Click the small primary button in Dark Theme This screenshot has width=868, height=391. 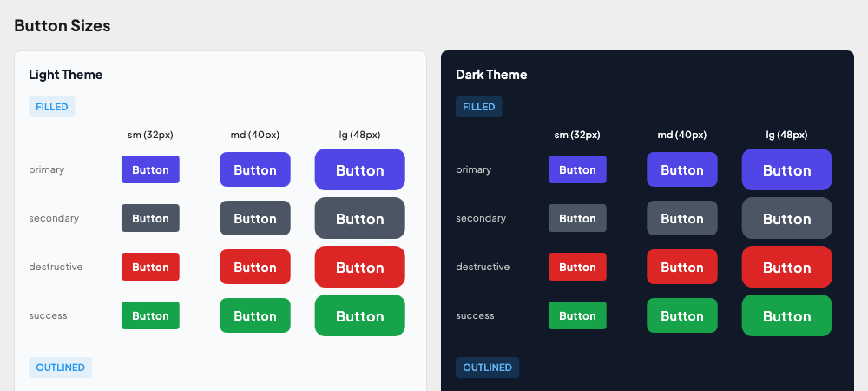(x=577, y=169)
